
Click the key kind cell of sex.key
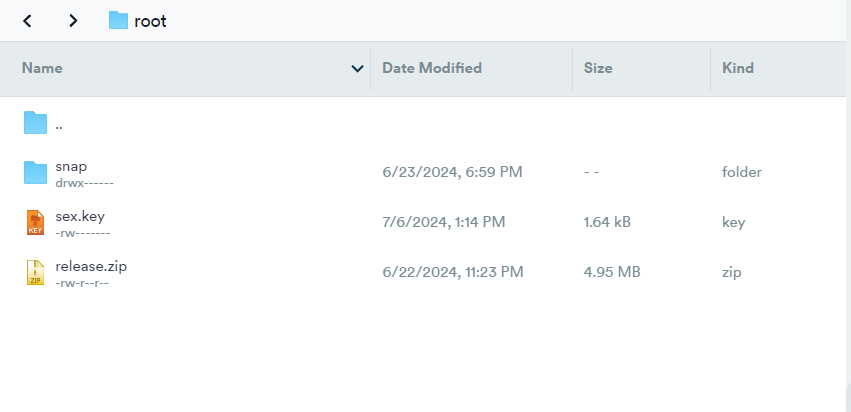[733, 222]
